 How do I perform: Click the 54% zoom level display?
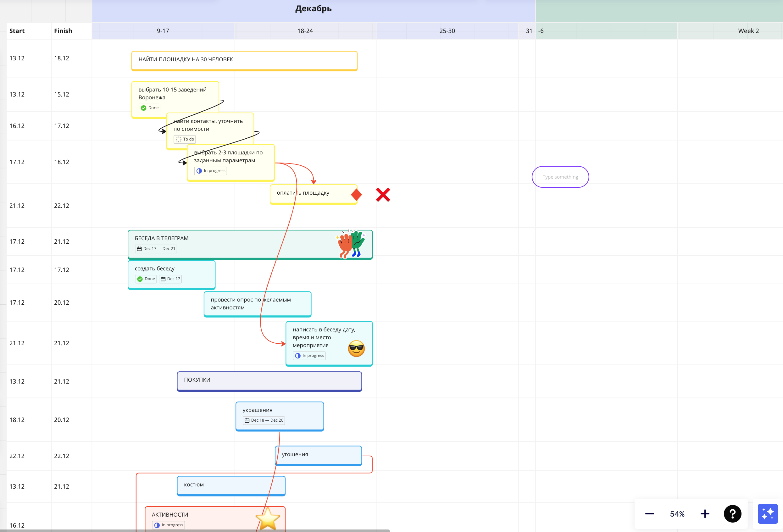(x=677, y=513)
